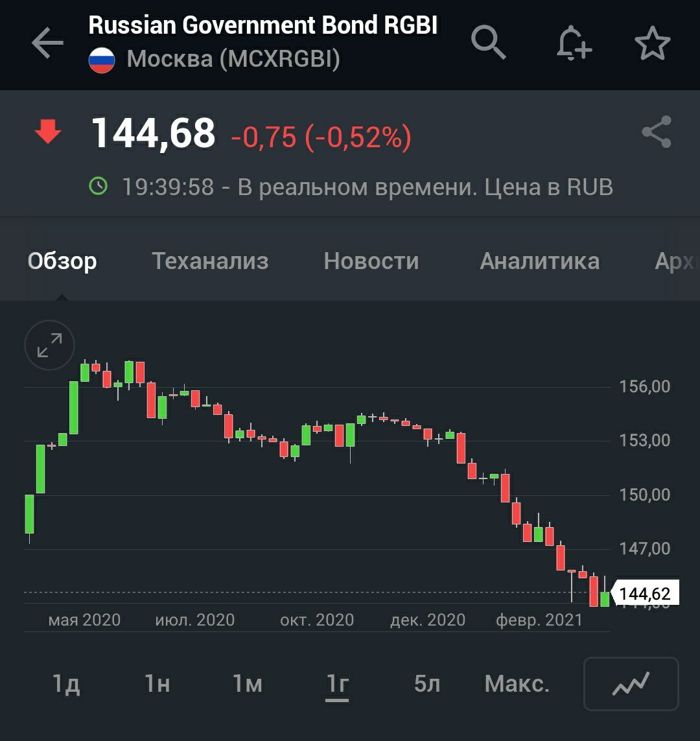This screenshot has width=700, height=741.
Task: Open the search magnifier icon
Action: point(488,43)
